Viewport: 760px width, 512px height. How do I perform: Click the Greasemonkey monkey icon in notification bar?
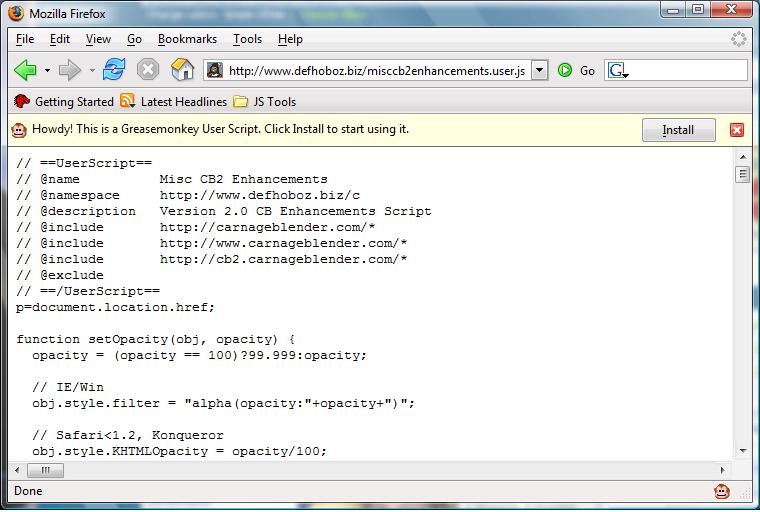click(x=19, y=130)
